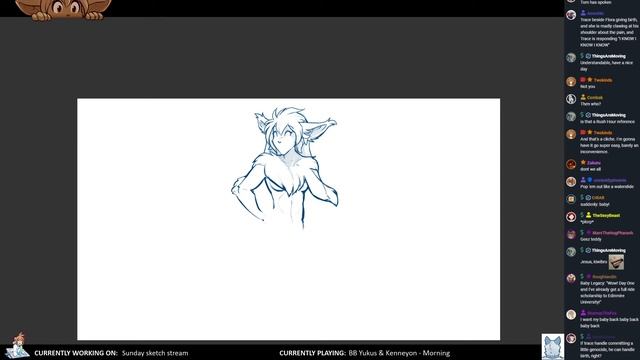Click the 'Sunday sketch stream' title text
Viewport: 640px width, 360px height.
pyautogui.click(x=155, y=353)
